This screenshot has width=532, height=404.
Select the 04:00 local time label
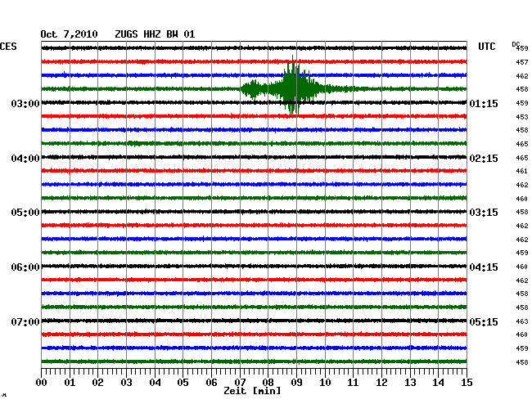(25, 159)
